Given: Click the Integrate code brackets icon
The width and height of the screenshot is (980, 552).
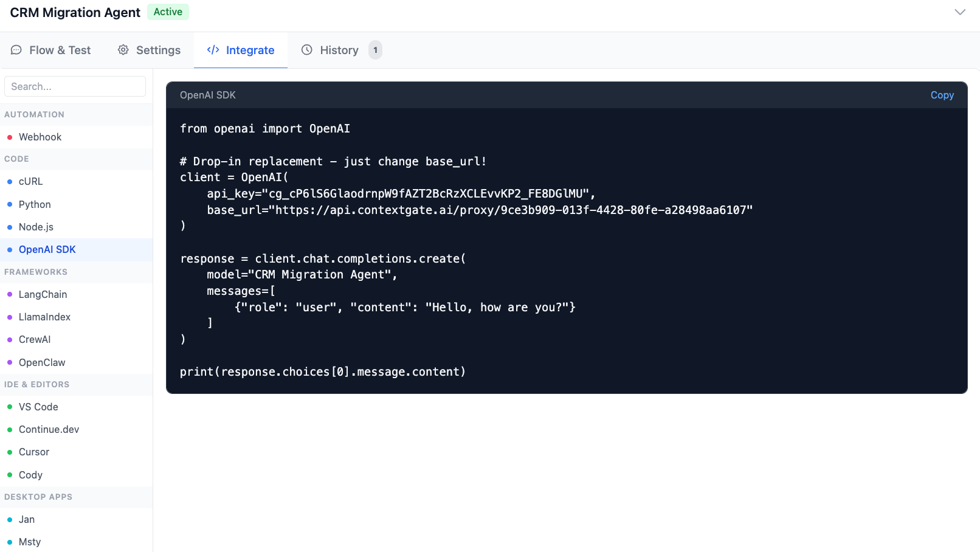Looking at the screenshot, I should tap(213, 50).
